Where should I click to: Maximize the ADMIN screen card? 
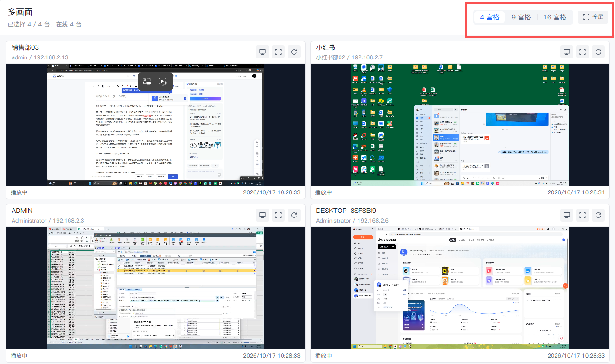278,215
